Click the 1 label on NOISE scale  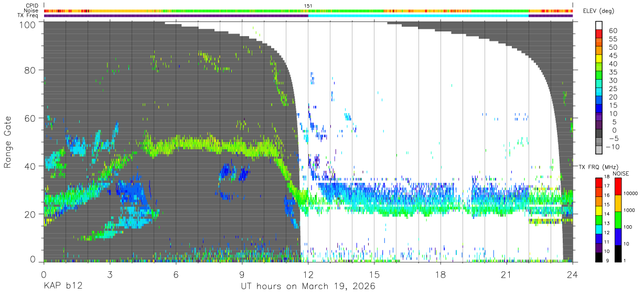[625, 260]
